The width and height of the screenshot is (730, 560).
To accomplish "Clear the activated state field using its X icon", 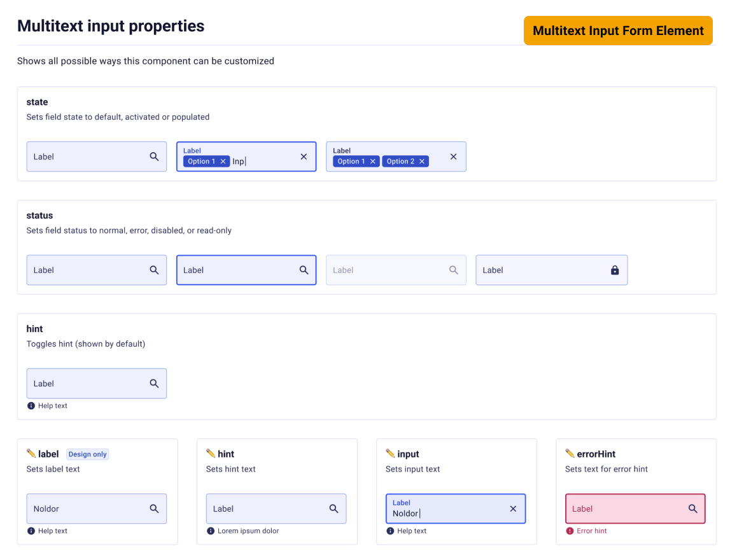I will (x=304, y=157).
